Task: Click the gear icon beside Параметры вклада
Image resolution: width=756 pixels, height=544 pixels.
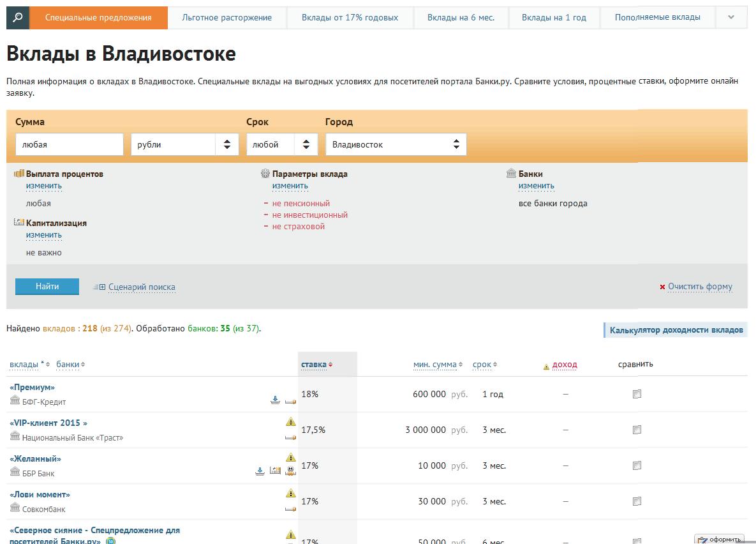Action: 265,173
